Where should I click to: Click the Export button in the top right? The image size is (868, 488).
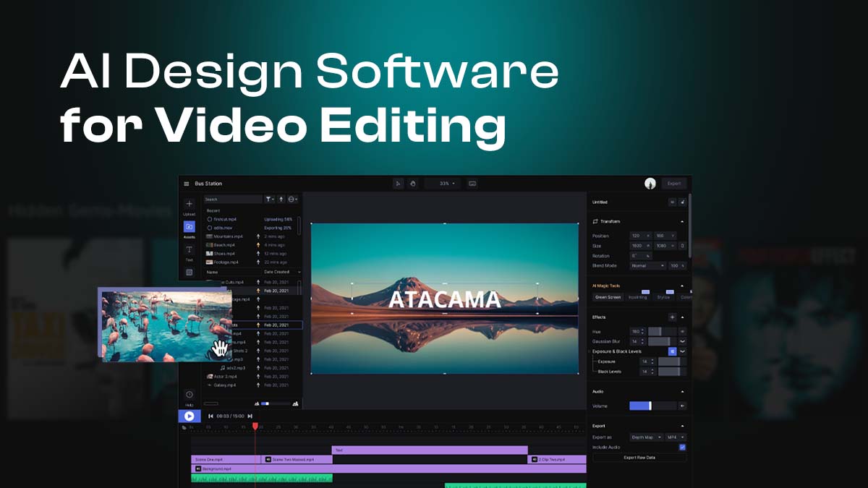pyautogui.click(x=674, y=183)
